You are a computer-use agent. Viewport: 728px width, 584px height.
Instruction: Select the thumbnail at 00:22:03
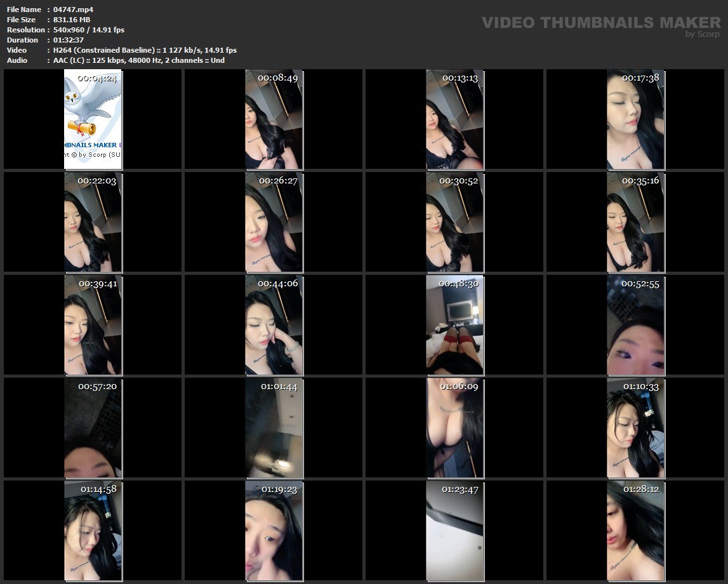pos(93,222)
